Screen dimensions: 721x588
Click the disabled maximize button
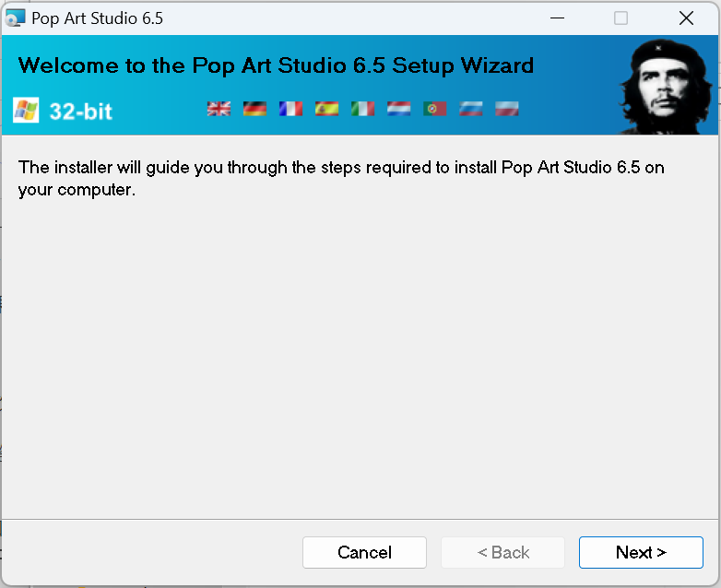pos(621,18)
